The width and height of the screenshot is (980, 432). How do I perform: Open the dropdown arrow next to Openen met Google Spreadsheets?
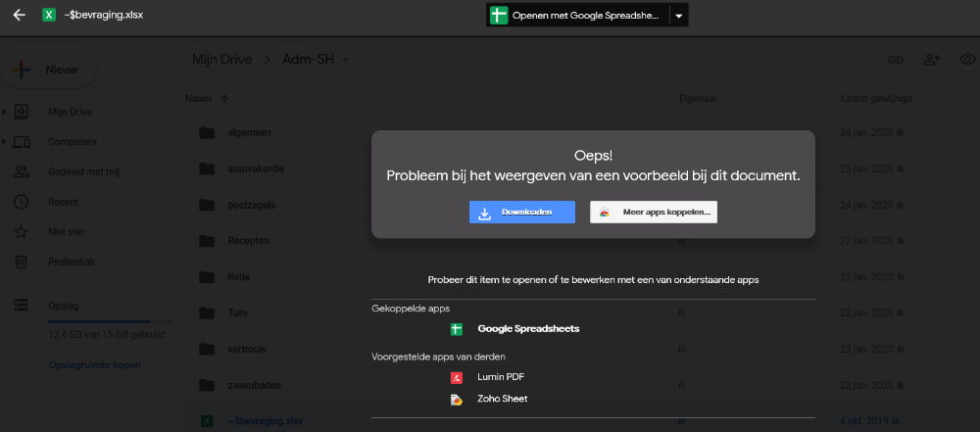point(679,16)
